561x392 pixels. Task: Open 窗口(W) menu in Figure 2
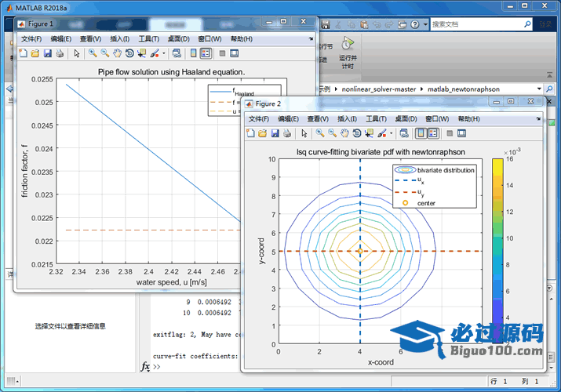[437, 119]
